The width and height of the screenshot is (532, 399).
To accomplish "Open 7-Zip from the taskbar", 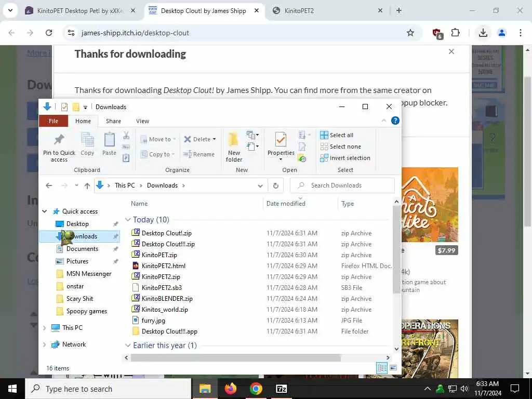I will [282, 389].
